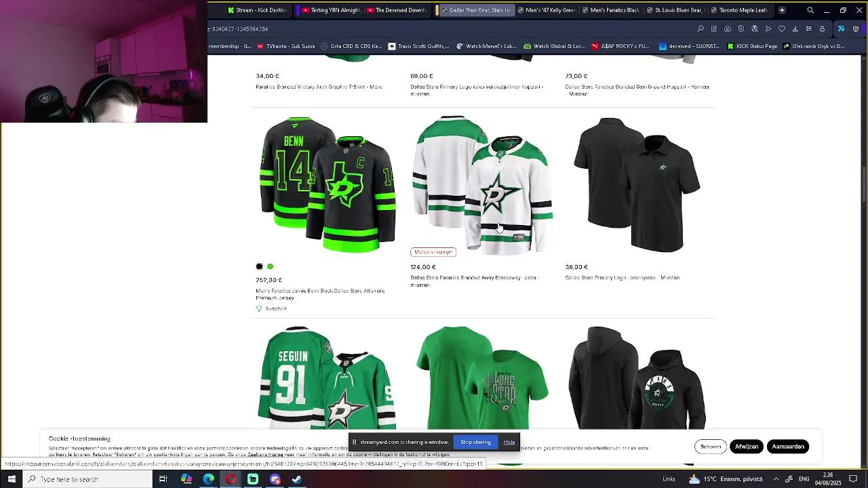Open TVkaista - Sub Suora bookmark

(x=286, y=46)
